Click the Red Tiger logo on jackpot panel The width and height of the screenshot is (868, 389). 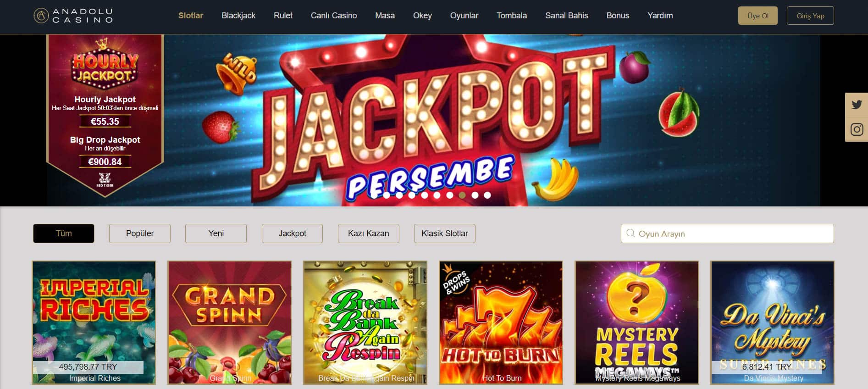click(x=105, y=180)
